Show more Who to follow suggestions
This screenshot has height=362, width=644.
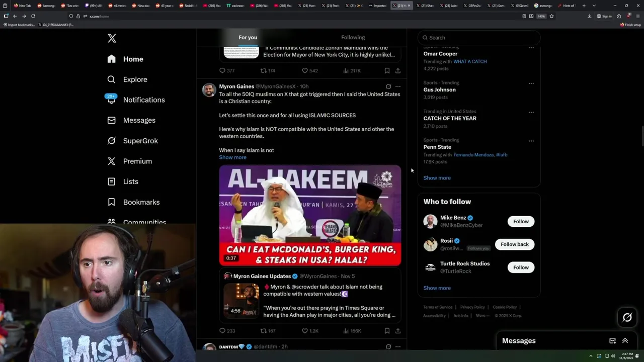coord(437,288)
